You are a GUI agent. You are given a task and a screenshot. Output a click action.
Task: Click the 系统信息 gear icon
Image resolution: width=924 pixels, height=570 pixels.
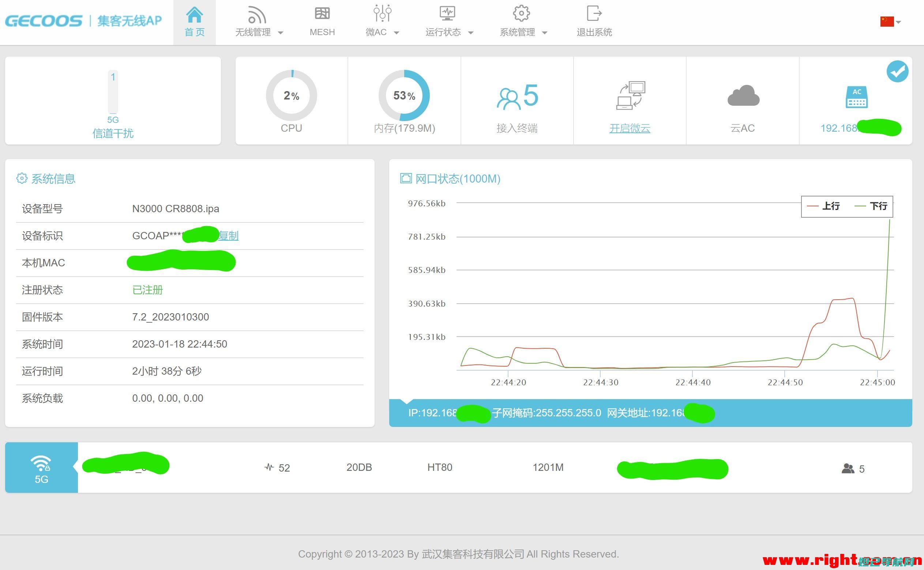(22, 178)
